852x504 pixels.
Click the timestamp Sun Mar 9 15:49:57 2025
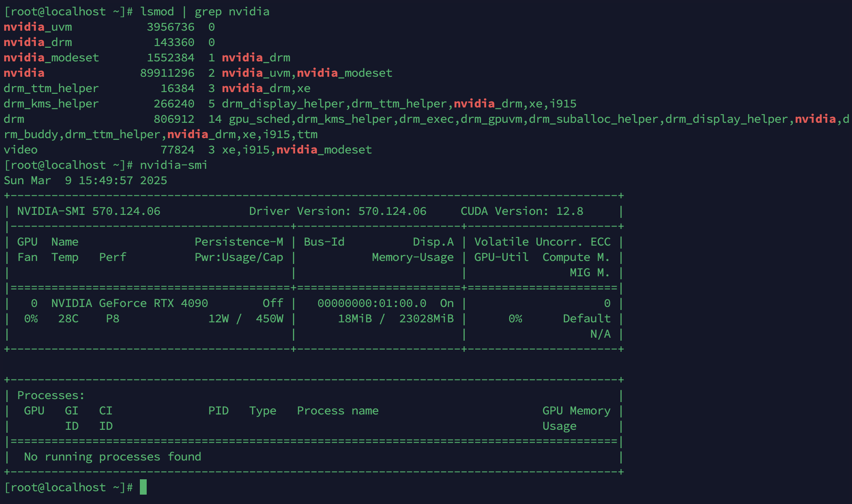(85, 180)
